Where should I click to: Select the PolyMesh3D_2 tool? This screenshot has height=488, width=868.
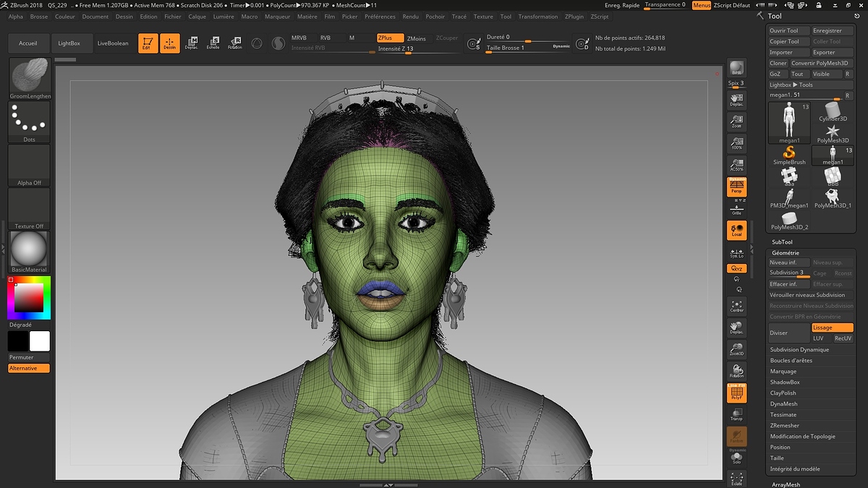pyautogui.click(x=789, y=221)
